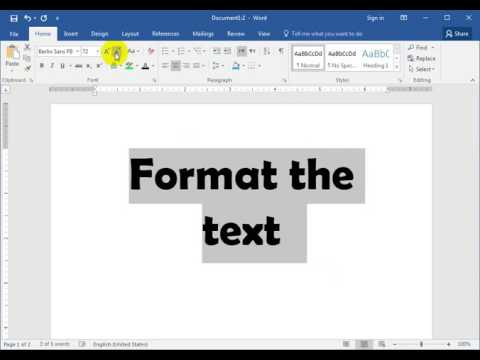Image resolution: width=480 pixels, height=360 pixels.
Task: Open the Paragraph dialog launcher
Action: (284, 80)
